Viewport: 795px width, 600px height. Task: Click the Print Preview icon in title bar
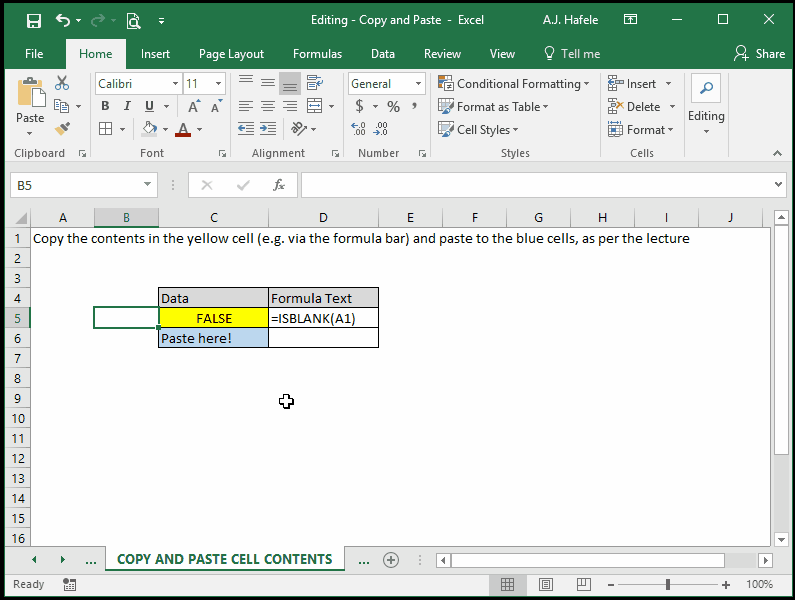[x=133, y=21]
